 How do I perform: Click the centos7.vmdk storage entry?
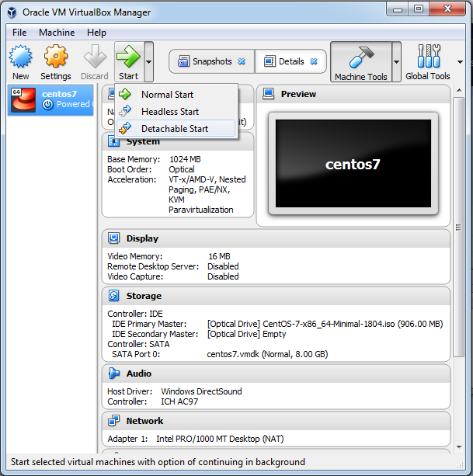267,354
